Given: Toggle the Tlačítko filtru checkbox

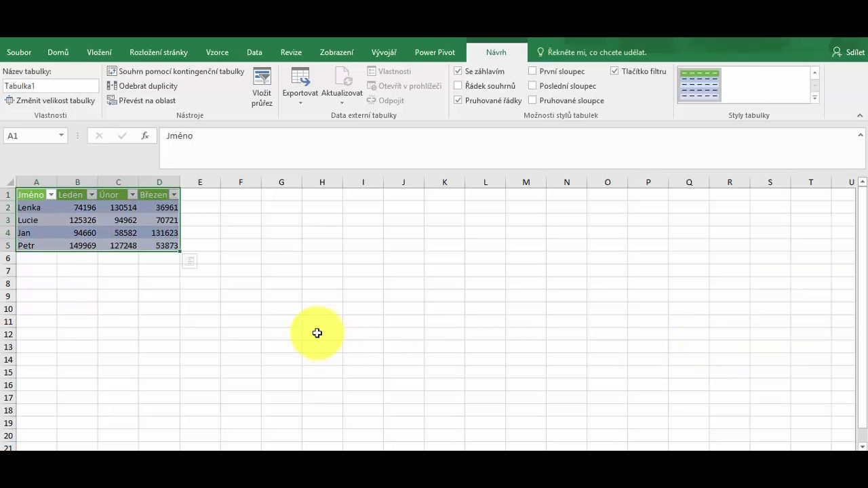Looking at the screenshot, I should pyautogui.click(x=614, y=71).
